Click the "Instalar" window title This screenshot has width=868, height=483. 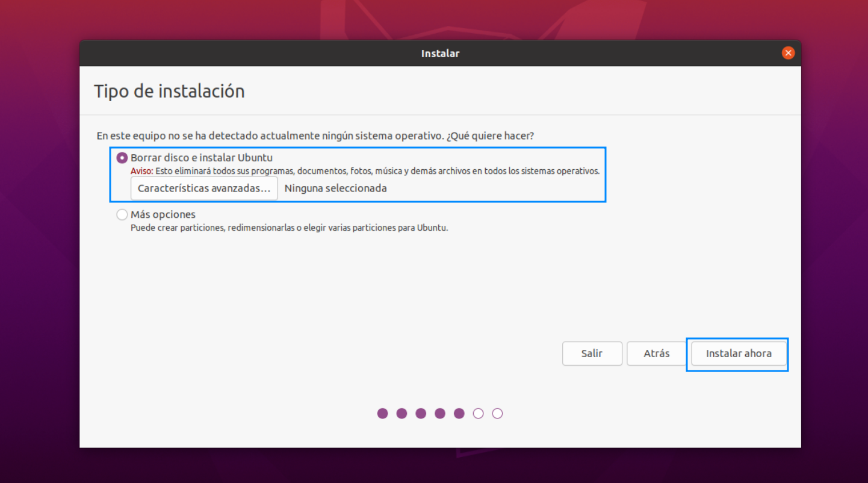click(441, 54)
